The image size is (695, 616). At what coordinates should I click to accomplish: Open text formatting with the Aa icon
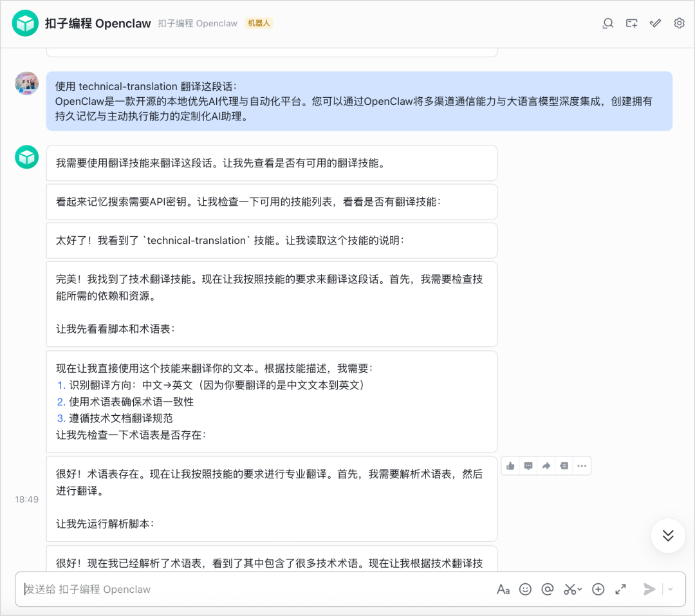tap(504, 589)
